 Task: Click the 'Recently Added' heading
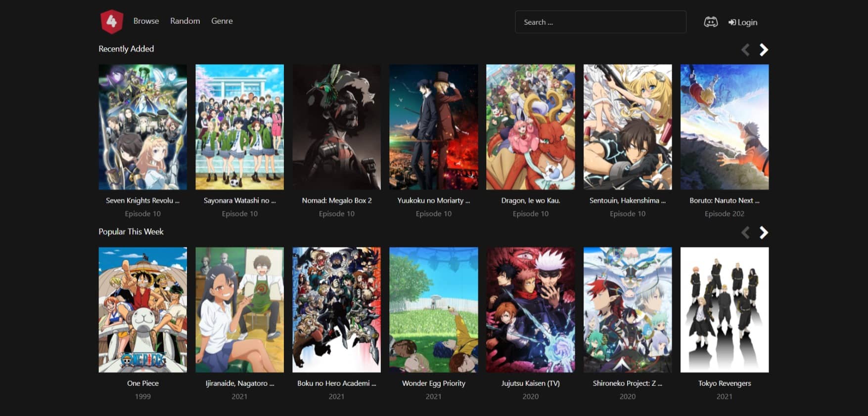coord(126,49)
